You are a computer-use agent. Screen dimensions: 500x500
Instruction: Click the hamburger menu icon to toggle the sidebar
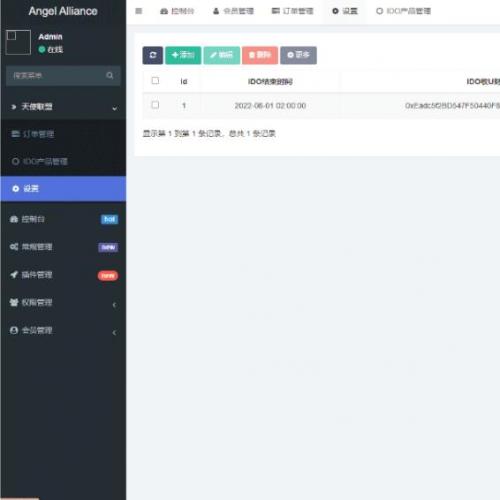pos(139,11)
